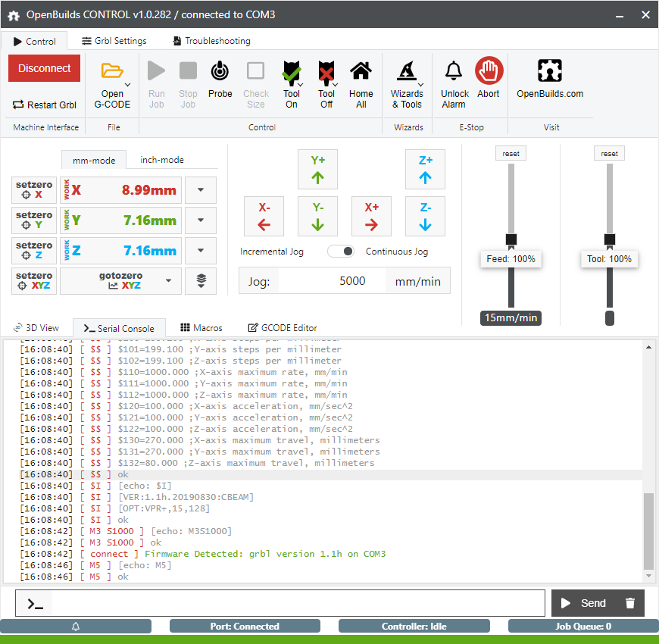
Task: Jog left using the X- arrow
Action: (264, 217)
